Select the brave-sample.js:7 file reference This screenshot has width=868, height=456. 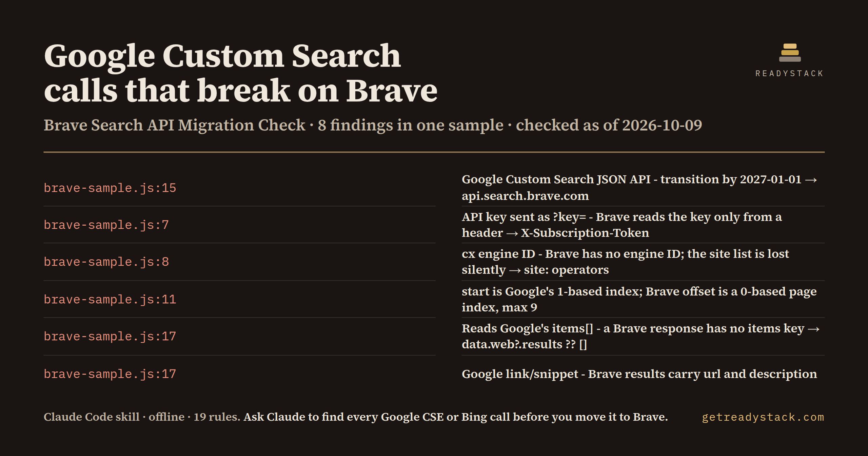[106, 225]
